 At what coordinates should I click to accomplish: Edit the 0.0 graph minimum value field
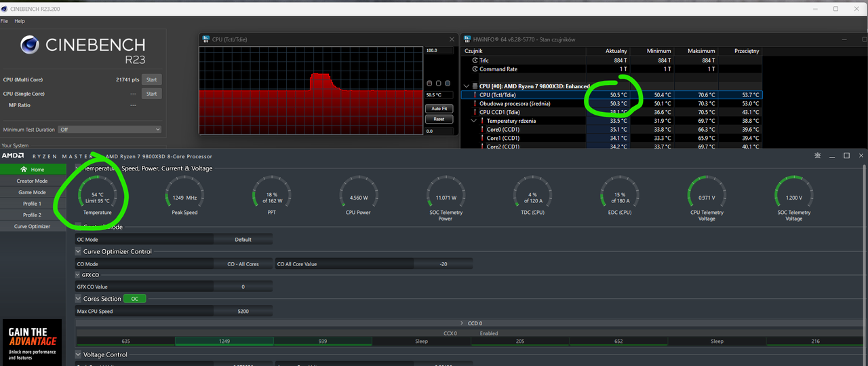438,131
